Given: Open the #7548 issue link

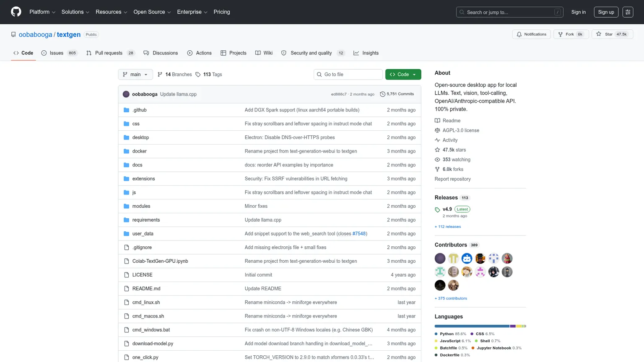Looking at the screenshot, I should [359, 234].
